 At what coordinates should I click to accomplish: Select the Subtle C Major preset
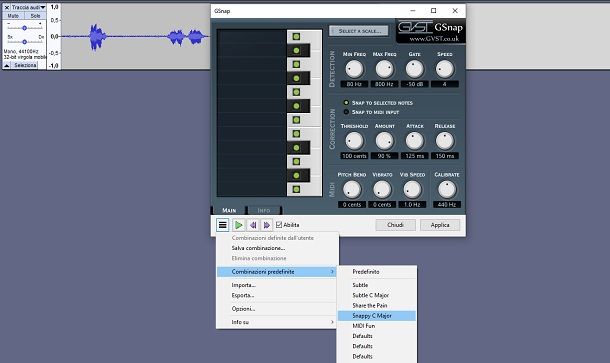tap(370, 295)
